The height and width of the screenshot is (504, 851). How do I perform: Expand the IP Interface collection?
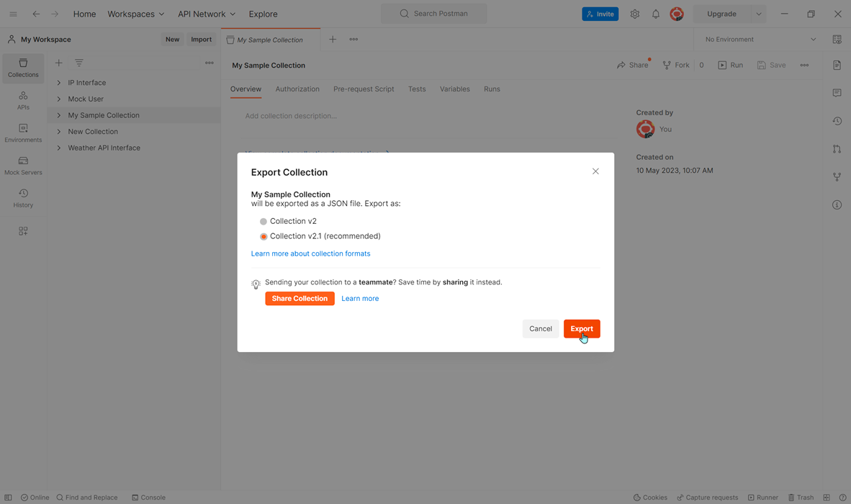point(58,83)
